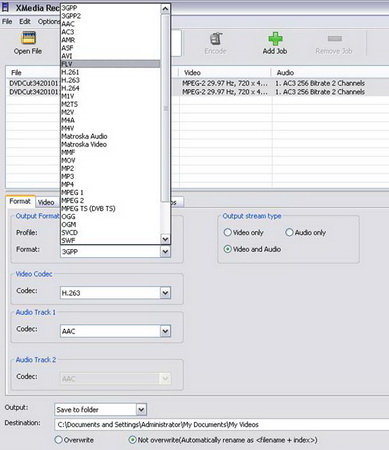
Task: Select AC3 in the format list
Action: point(110,32)
